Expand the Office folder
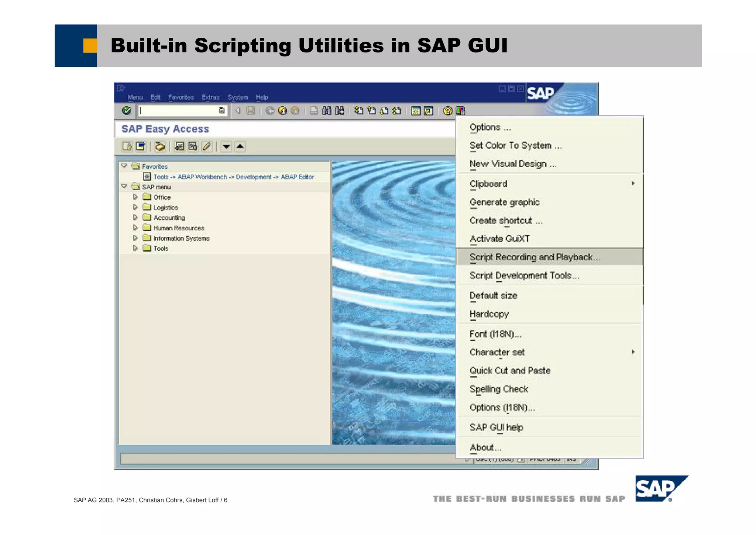This screenshot has height=535, width=756. coord(135,197)
